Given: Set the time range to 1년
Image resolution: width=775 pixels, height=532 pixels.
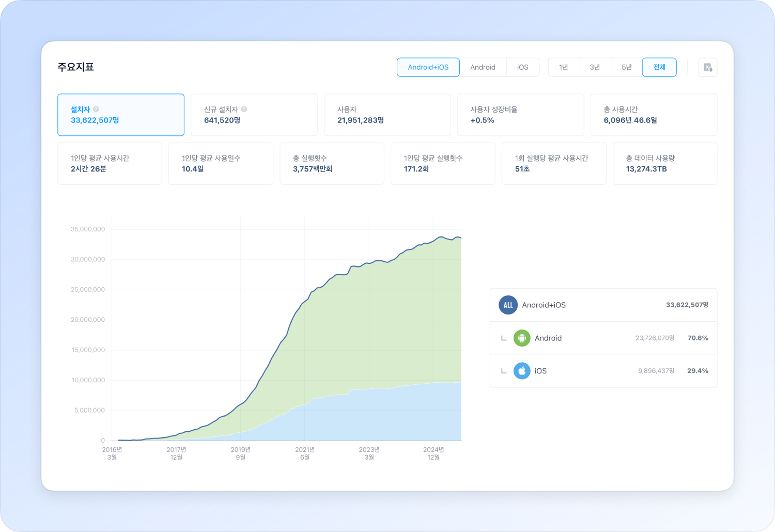Looking at the screenshot, I should coord(563,67).
